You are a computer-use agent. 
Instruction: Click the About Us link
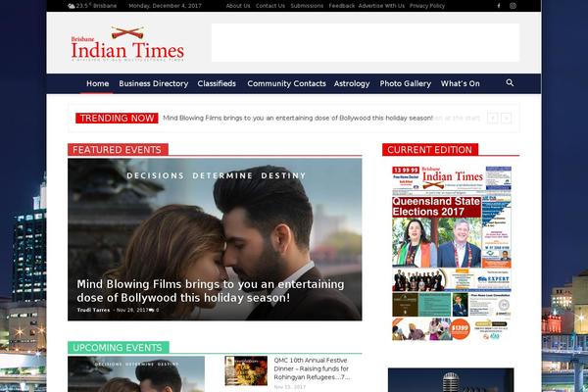coord(238,6)
